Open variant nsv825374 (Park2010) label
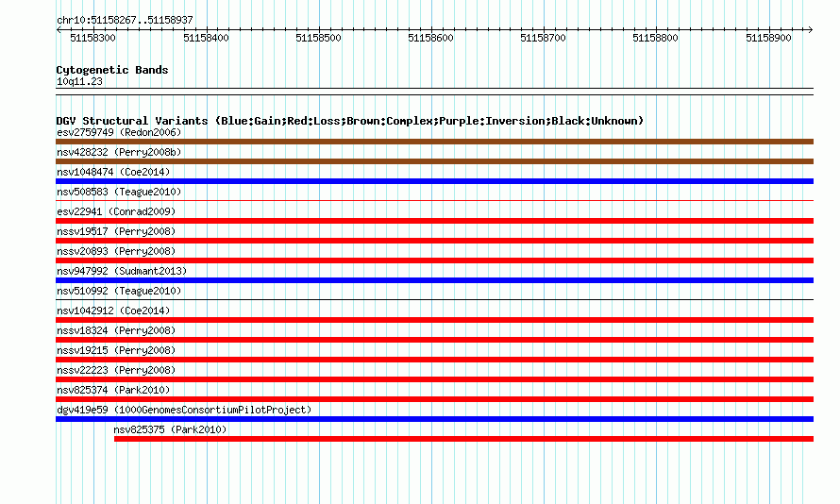Screen dimensions: 840x504 (113, 390)
